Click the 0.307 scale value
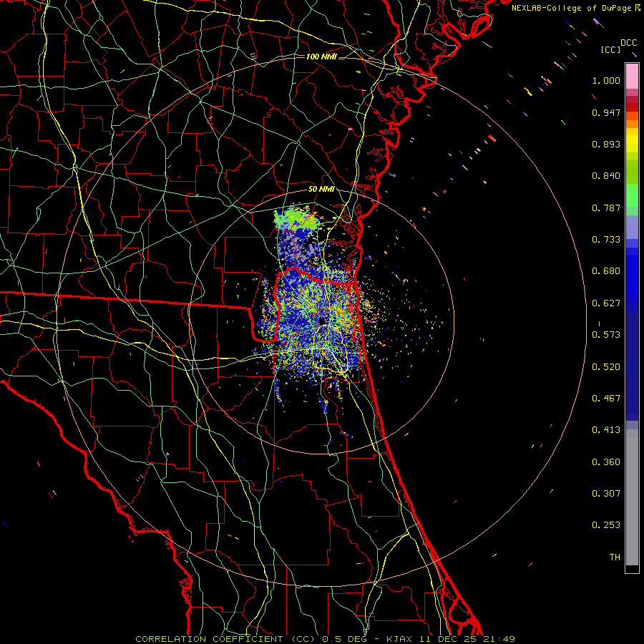 point(606,494)
